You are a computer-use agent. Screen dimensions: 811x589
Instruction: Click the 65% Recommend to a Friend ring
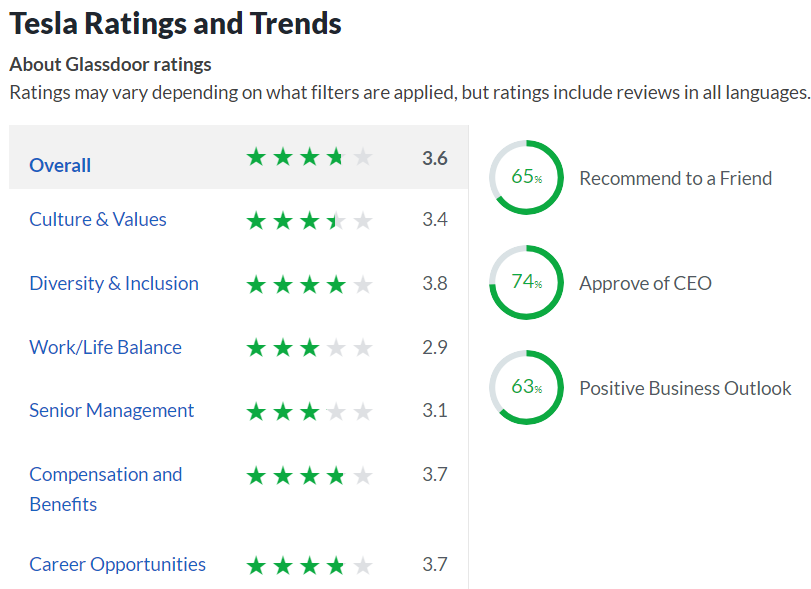pyautogui.click(x=527, y=177)
